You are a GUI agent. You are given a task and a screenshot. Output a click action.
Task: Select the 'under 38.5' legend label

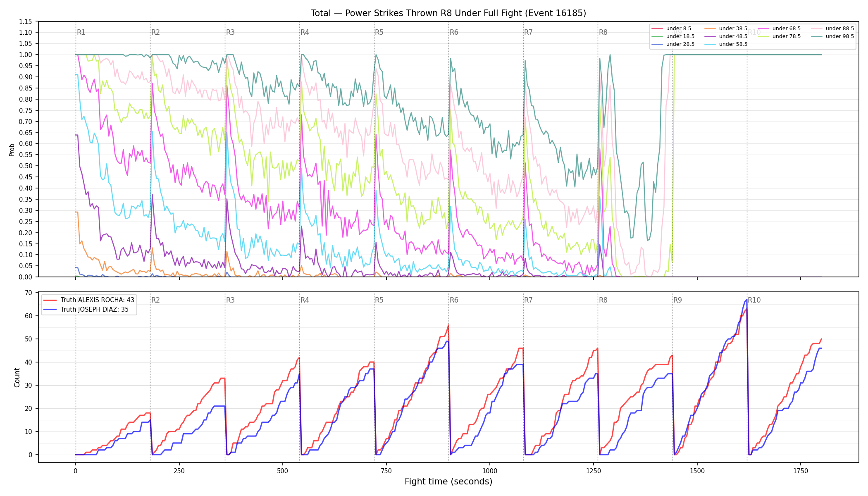[733, 29]
